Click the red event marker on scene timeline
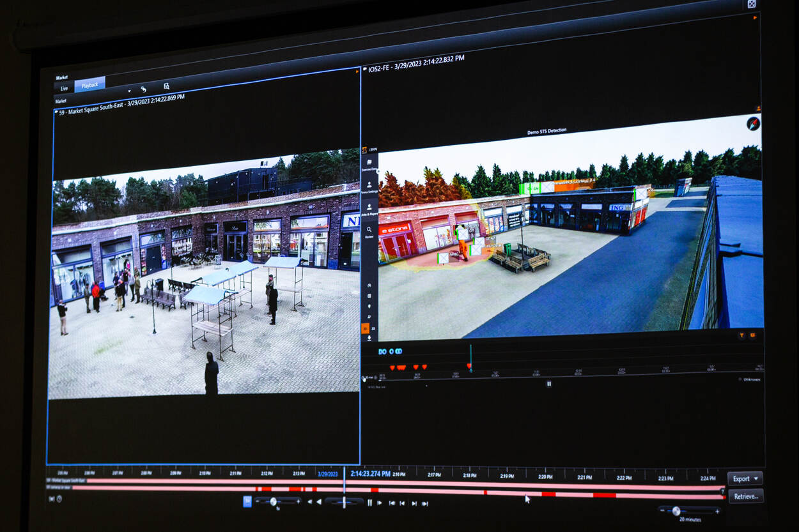The height and width of the screenshot is (532, 799). click(x=469, y=367)
